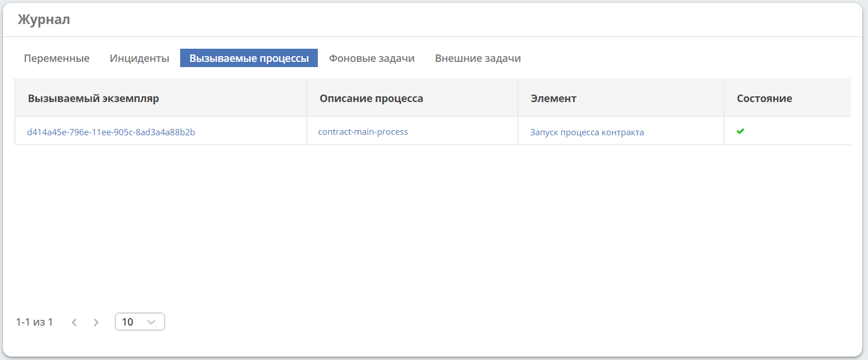
Task: Go to the Фоновые задачи tab
Action: point(372,58)
